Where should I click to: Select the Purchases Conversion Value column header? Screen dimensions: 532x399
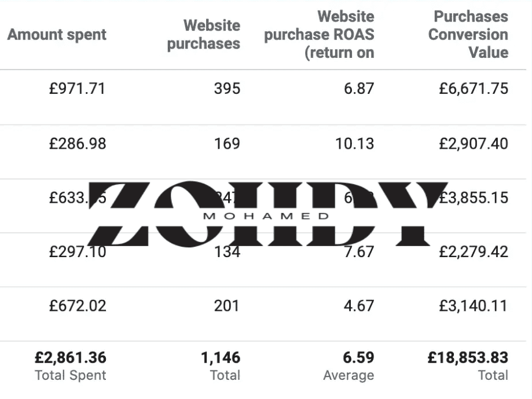pyautogui.click(x=468, y=35)
